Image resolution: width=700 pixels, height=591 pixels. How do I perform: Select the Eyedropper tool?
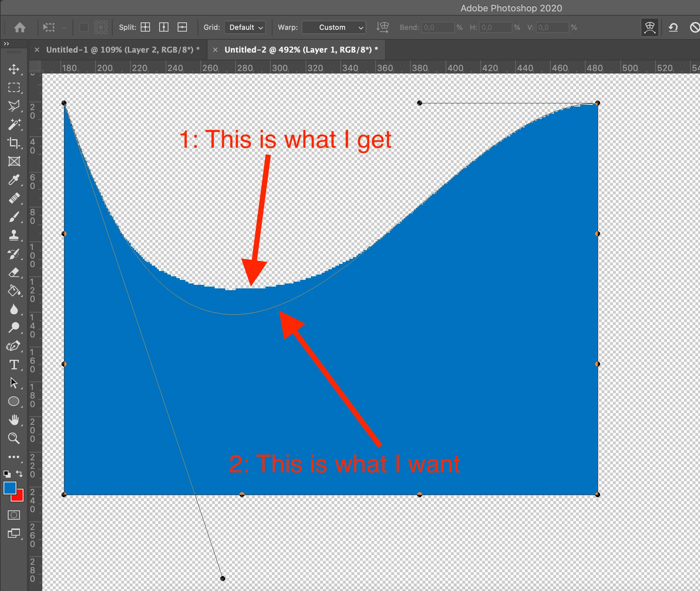(14, 180)
